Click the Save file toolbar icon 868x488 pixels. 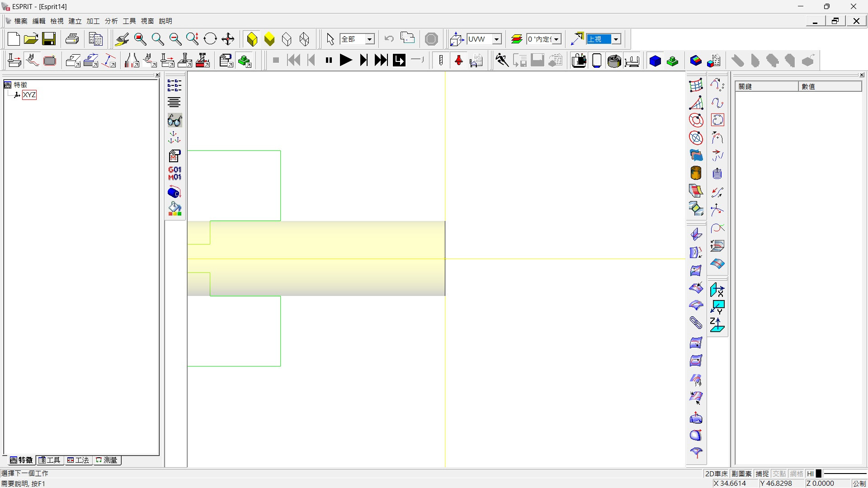coord(49,39)
